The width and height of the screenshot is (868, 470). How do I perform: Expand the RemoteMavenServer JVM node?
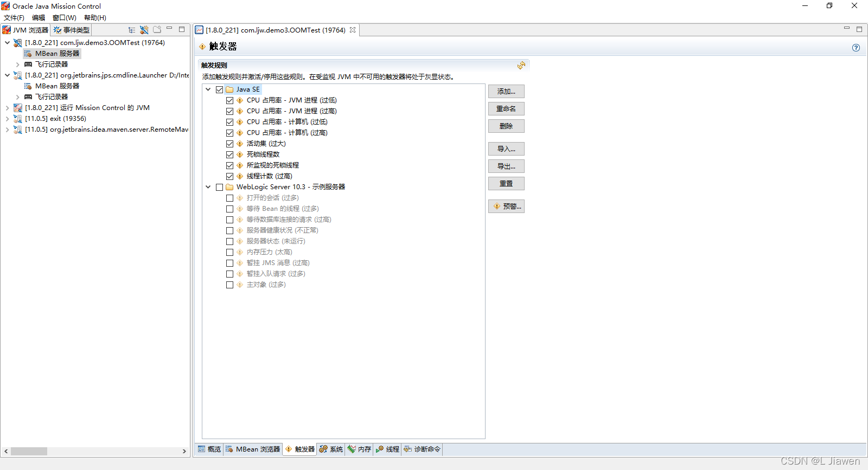[7, 130]
